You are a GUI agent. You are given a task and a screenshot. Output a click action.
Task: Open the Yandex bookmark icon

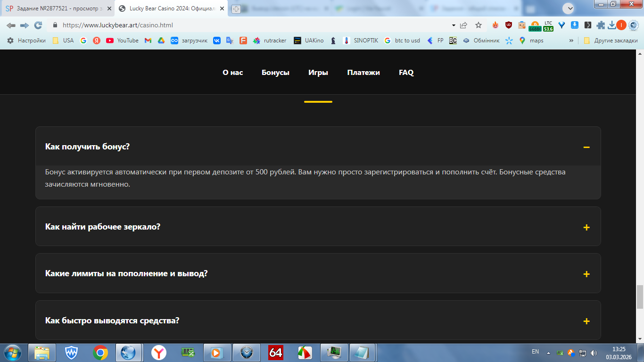[x=97, y=41]
